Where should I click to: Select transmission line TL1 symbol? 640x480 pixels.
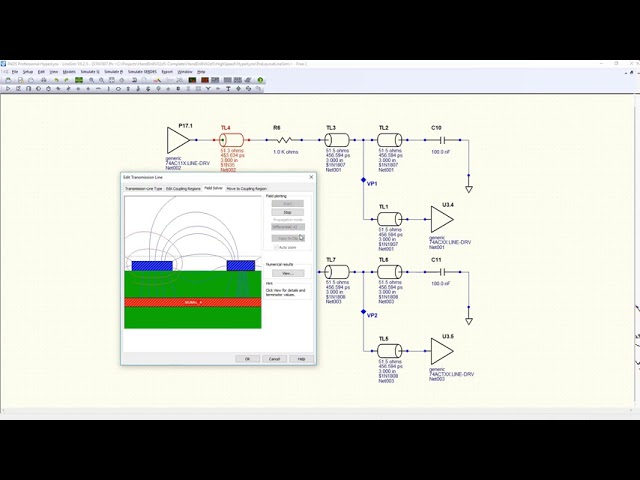pos(389,219)
